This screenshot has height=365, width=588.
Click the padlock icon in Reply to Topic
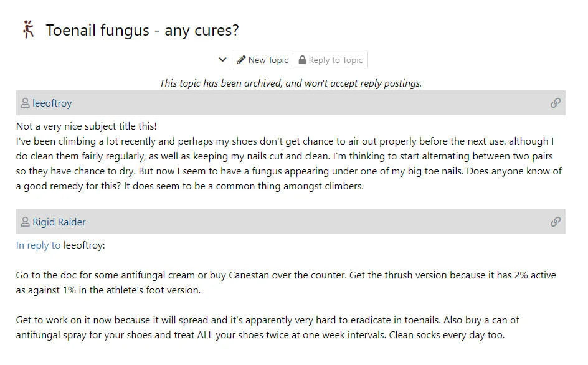coord(302,60)
